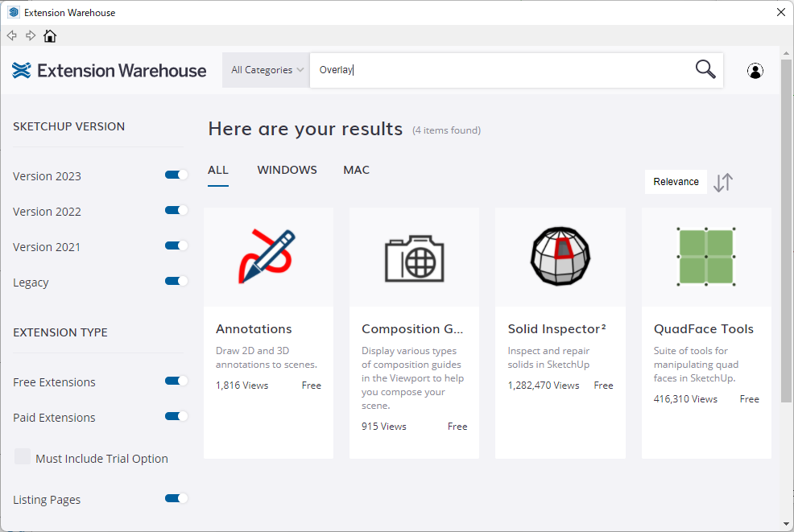Click the home icon in navigation bar
Image resolution: width=794 pixels, height=532 pixels.
[x=50, y=35]
